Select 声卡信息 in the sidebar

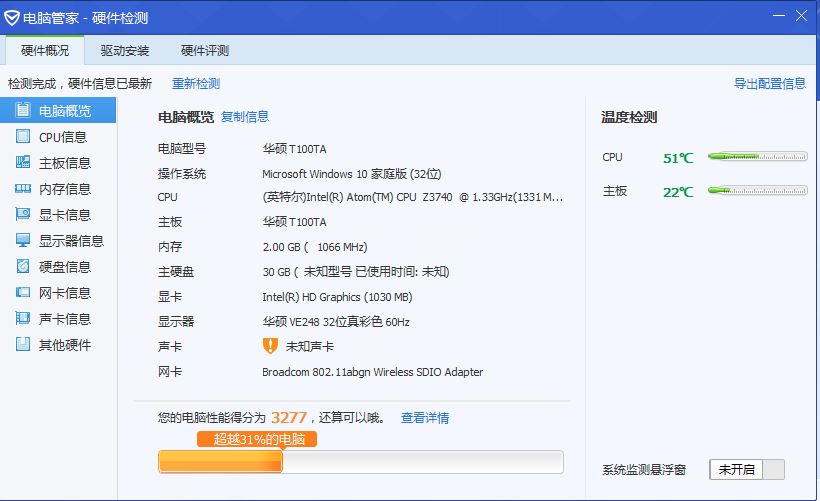[x=58, y=318]
